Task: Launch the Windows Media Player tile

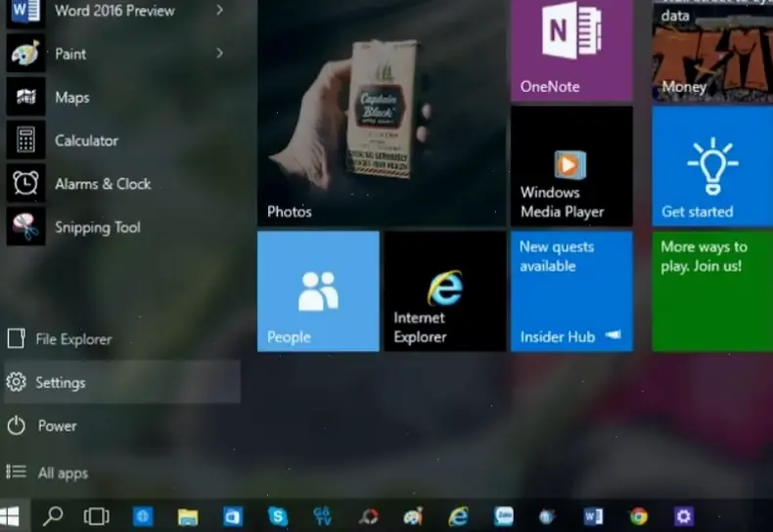Action: 571,166
